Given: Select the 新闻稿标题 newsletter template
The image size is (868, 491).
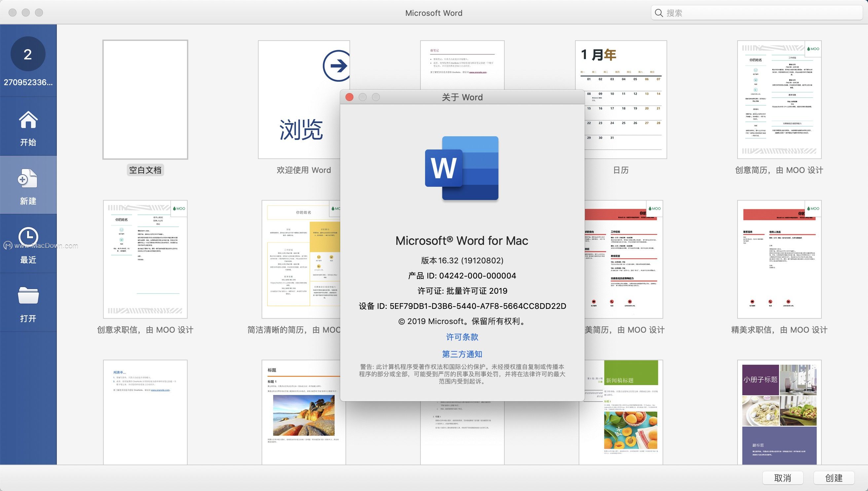Looking at the screenshot, I should [x=624, y=412].
